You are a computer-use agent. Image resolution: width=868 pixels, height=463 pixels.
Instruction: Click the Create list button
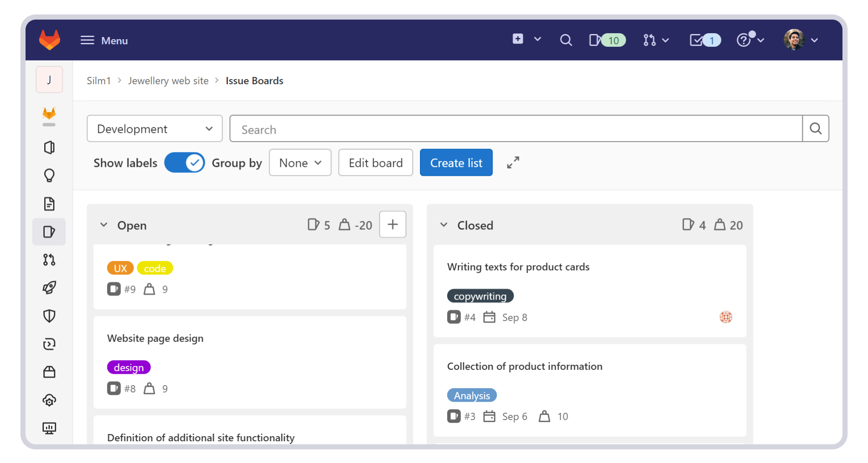[x=456, y=163]
